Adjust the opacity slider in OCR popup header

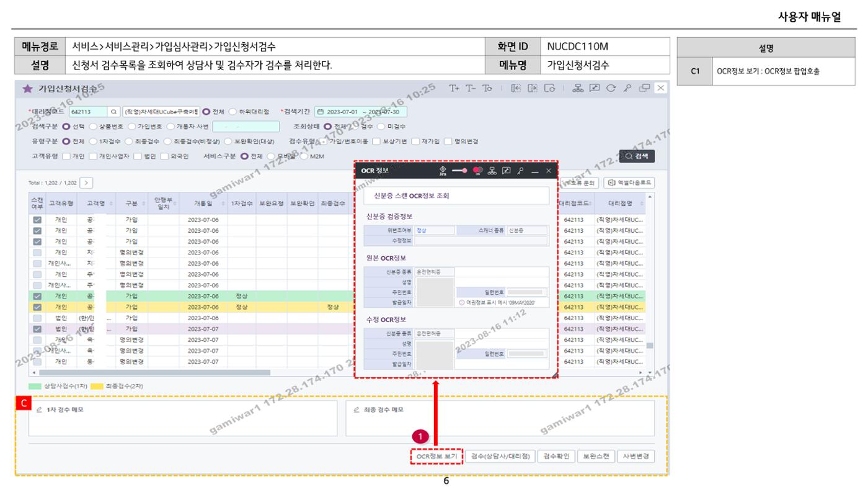[x=460, y=171]
